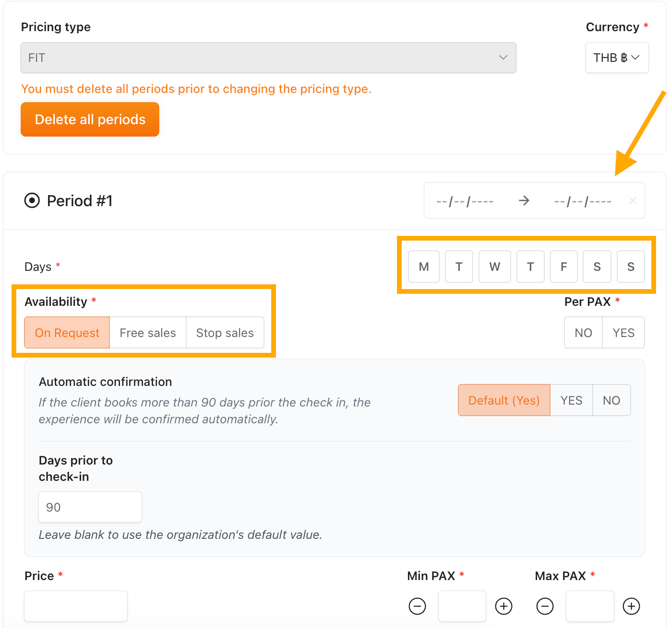Open the Pricing type FIT dropdown
670x628 pixels.
268,57
